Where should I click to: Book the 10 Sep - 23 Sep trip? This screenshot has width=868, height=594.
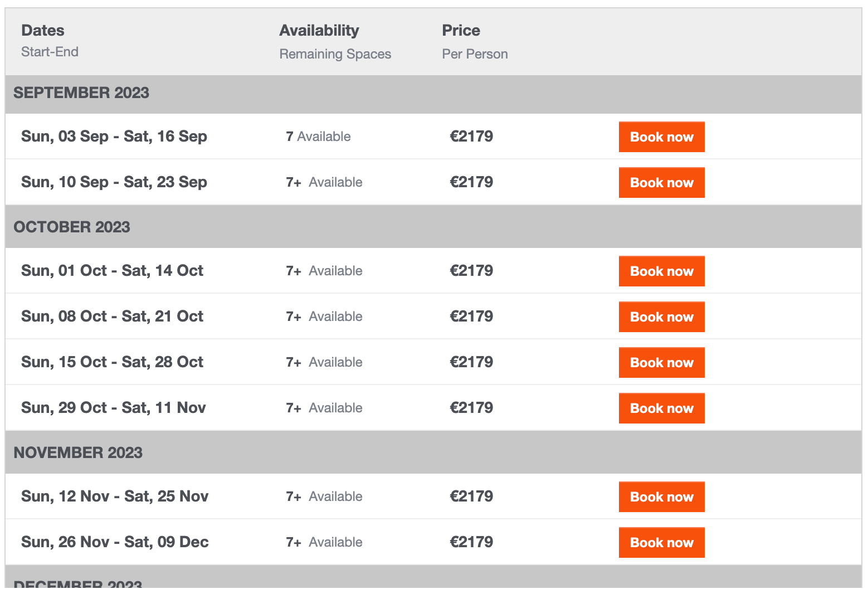661,182
